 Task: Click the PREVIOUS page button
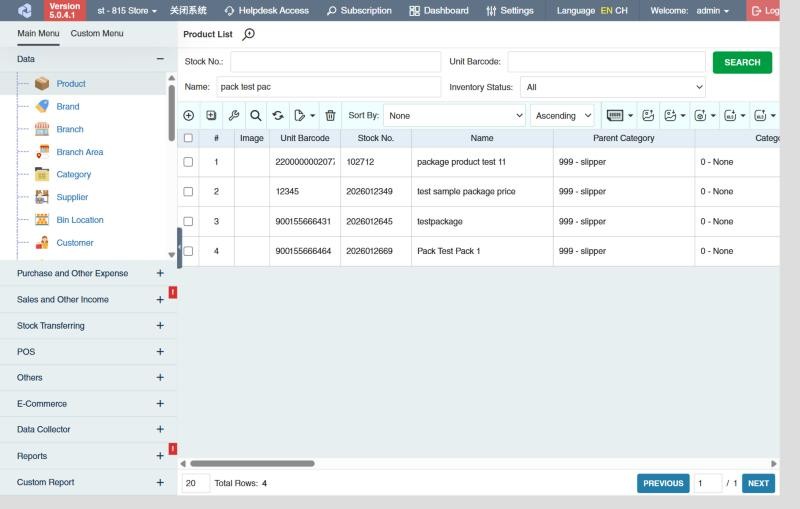coord(663,483)
